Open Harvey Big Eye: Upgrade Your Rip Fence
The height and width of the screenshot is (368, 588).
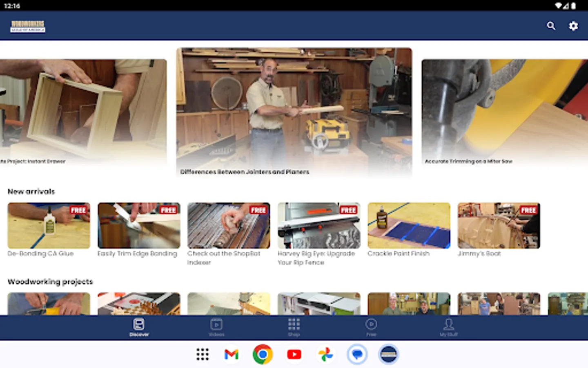(x=318, y=225)
